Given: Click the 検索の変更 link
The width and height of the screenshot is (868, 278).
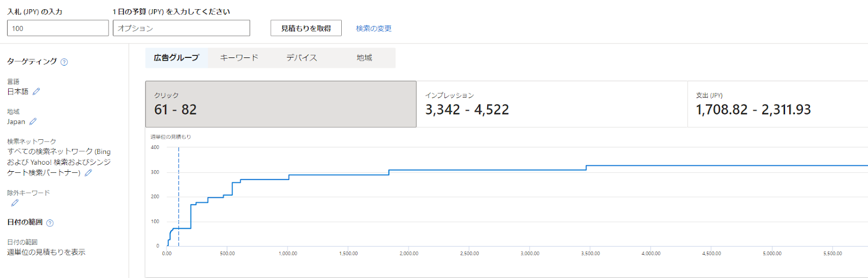Looking at the screenshot, I should tap(373, 28).
